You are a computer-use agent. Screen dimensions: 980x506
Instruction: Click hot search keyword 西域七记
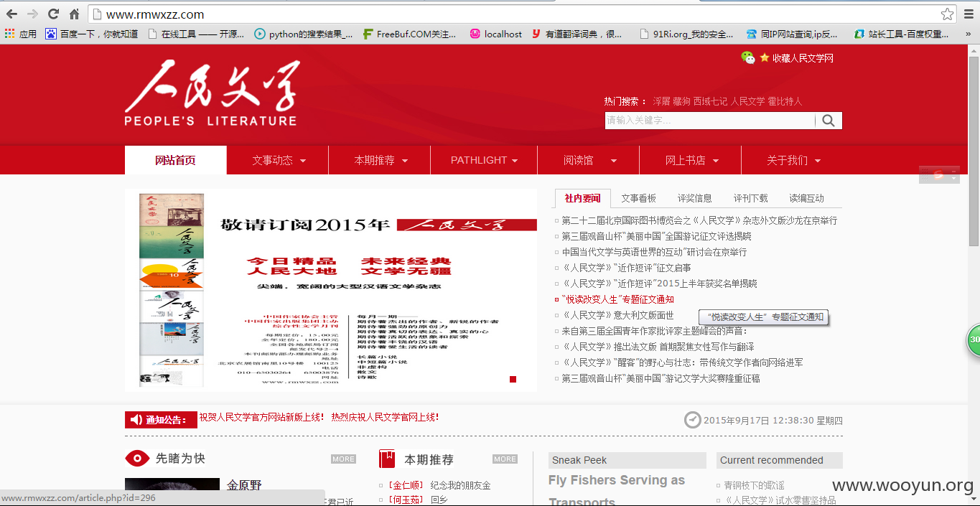tap(711, 101)
